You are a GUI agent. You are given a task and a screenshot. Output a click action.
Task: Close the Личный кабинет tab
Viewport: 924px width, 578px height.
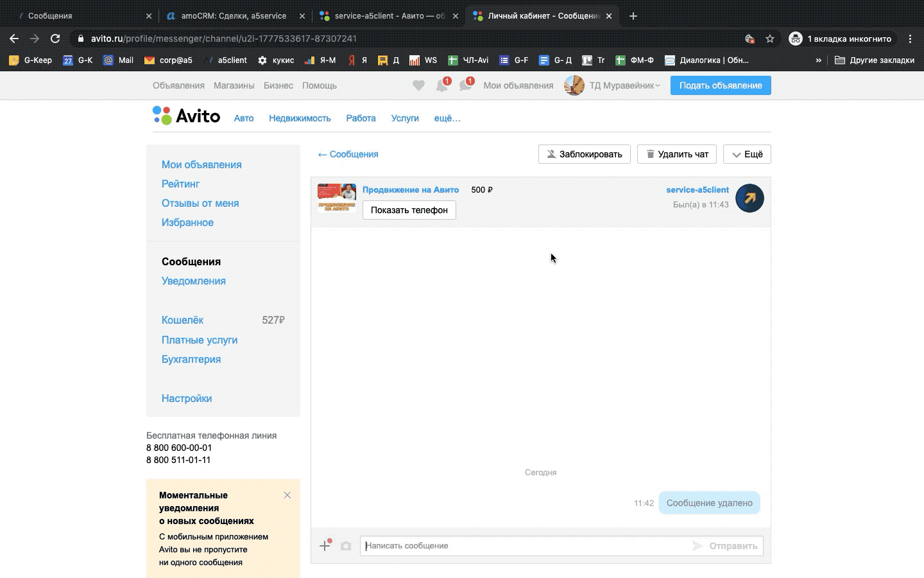(609, 16)
